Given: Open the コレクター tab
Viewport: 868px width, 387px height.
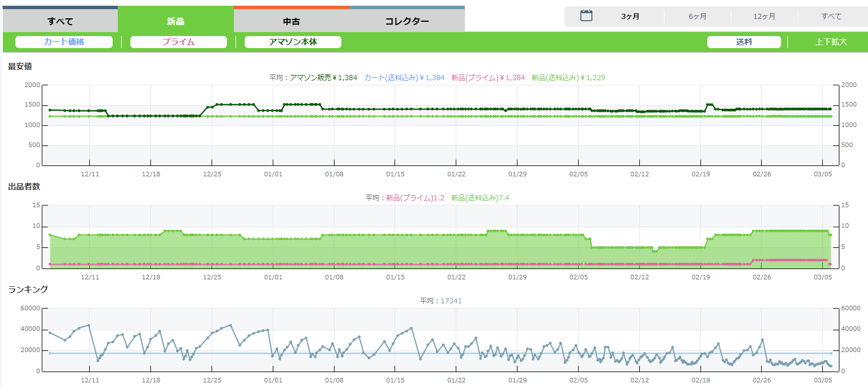Looking at the screenshot, I should coord(407,22).
